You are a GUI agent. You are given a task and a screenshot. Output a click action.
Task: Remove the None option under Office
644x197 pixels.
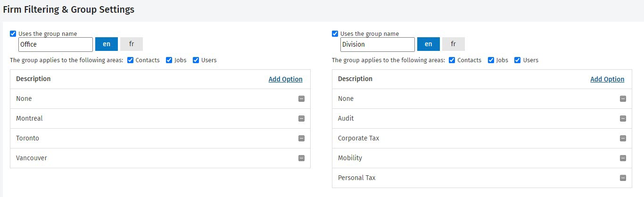(x=301, y=99)
